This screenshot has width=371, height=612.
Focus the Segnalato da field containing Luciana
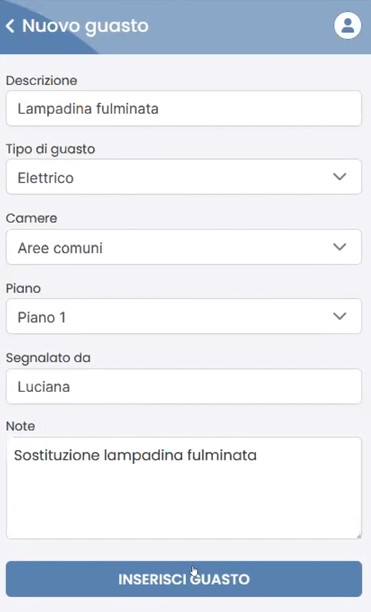(184, 386)
